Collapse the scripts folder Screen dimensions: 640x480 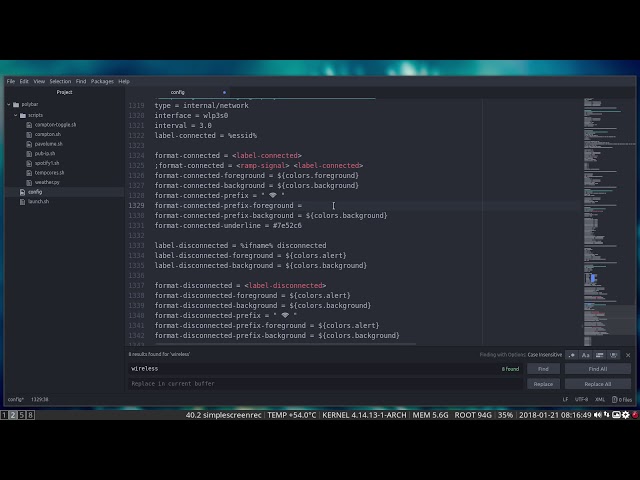pos(16,115)
